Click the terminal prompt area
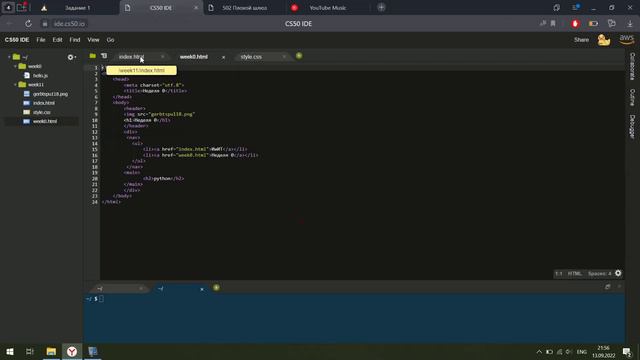640x360 pixels. [354, 318]
